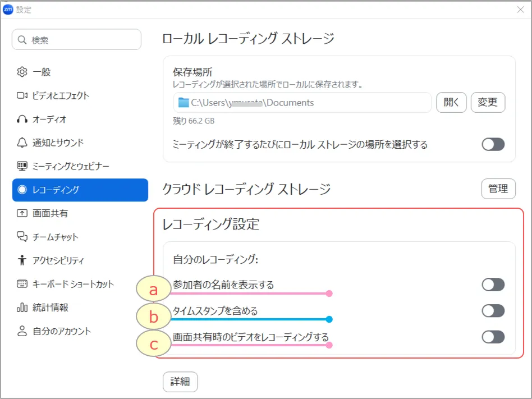Enable the タイムスタンプを含める toggle
532x399 pixels.
(493, 311)
